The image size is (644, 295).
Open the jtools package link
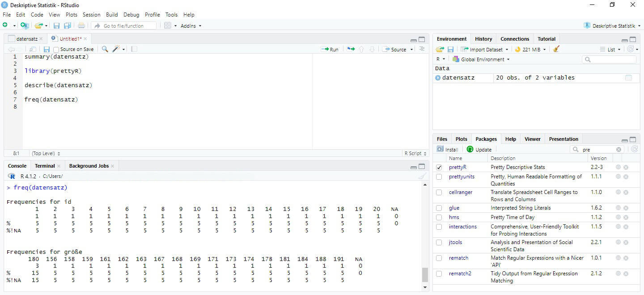point(455,242)
